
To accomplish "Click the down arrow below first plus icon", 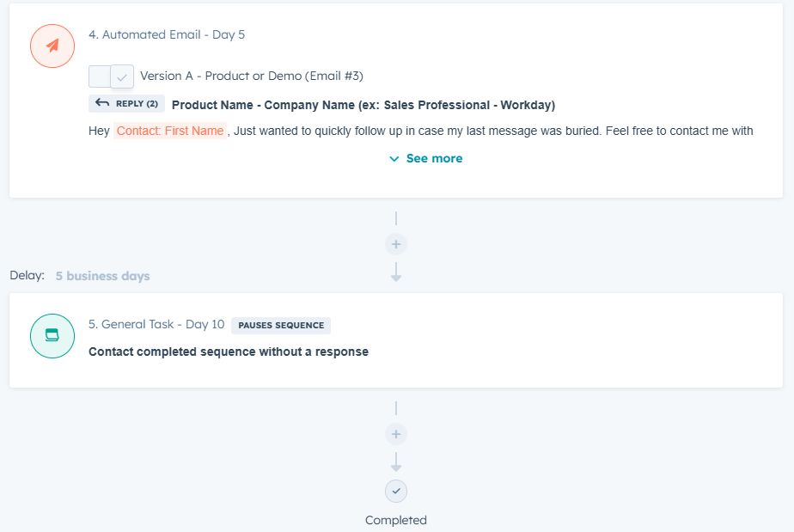I will point(396,272).
